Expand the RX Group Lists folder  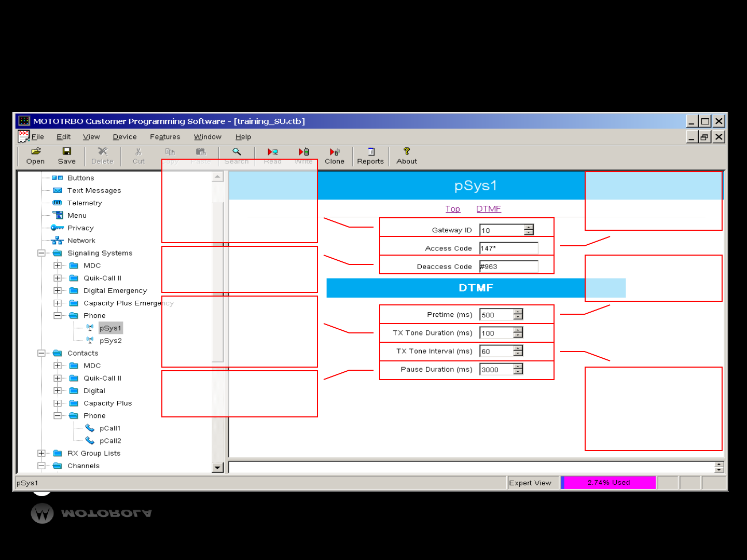coord(41,453)
